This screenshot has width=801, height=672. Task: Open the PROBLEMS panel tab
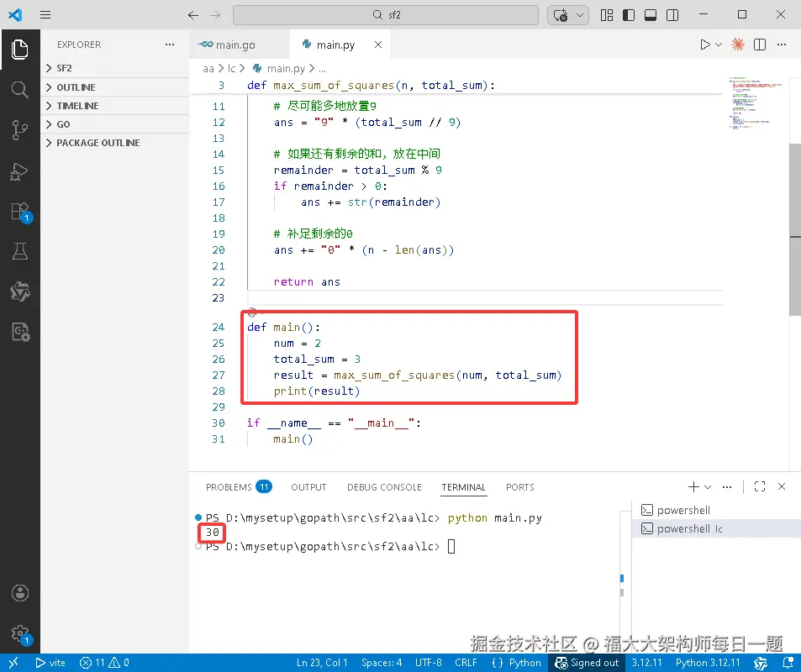pyautogui.click(x=239, y=487)
